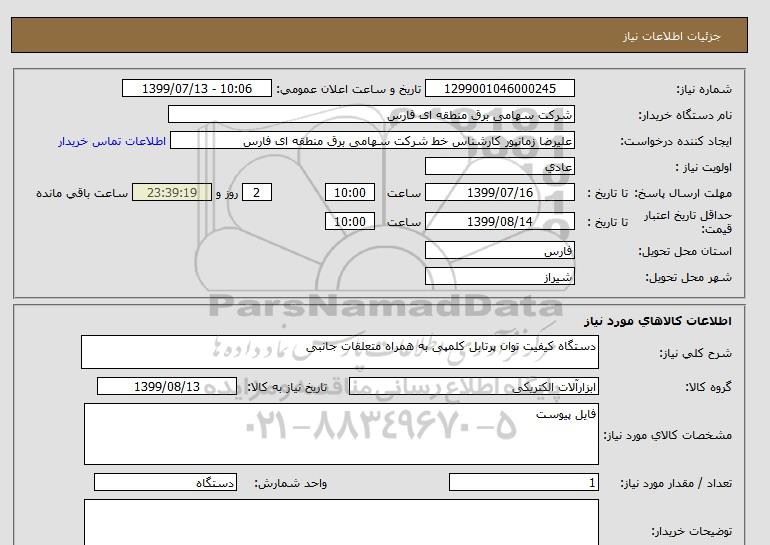Select the announcement date field 1399/07/13 - 10:06
This screenshot has height=545, width=770.
(196, 88)
